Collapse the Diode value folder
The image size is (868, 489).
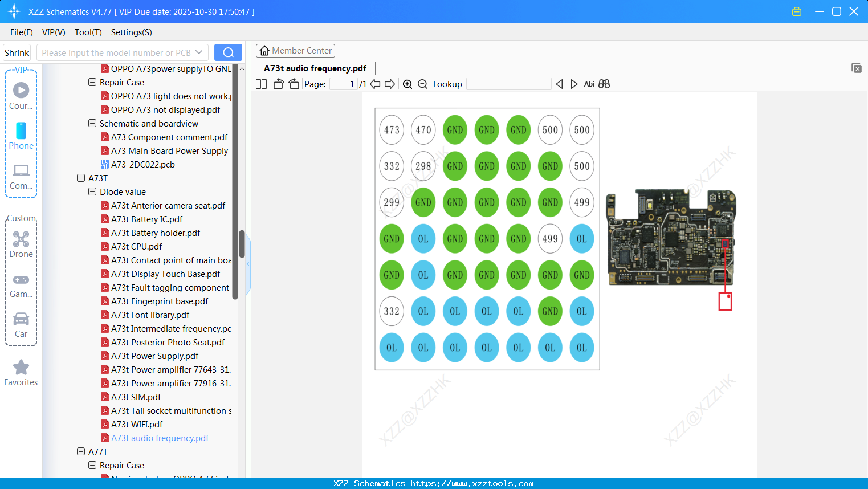[x=92, y=192]
